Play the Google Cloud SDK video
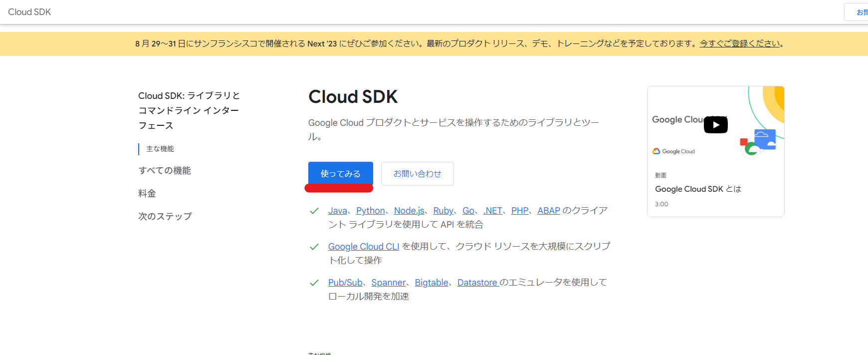The width and height of the screenshot is (868, 355). click(715, 125)
